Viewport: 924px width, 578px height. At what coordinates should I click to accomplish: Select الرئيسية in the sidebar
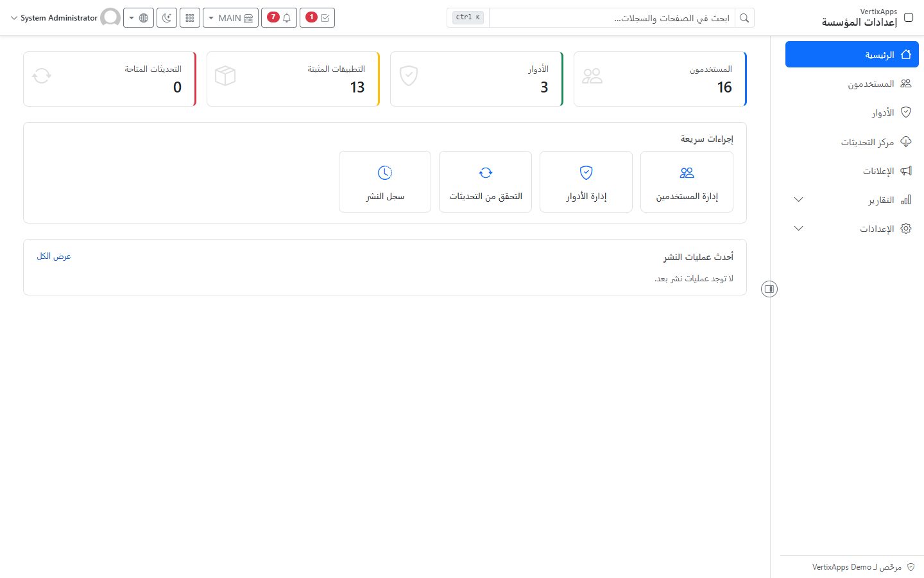852,55
